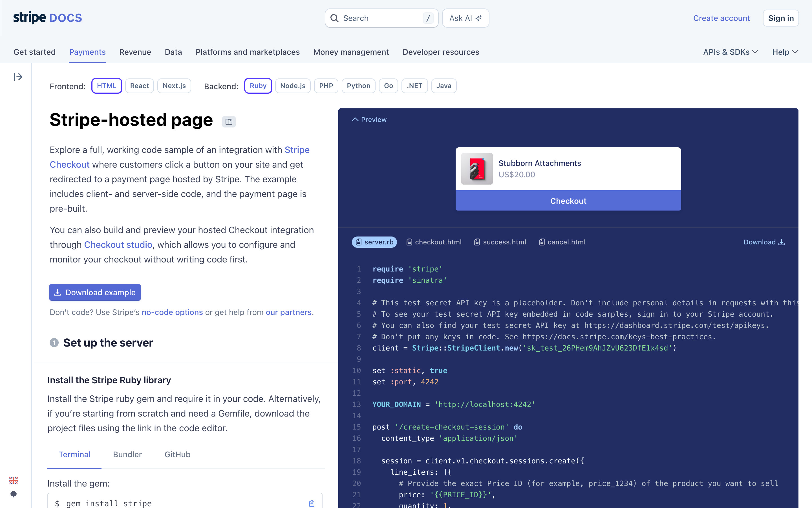Viewport: 812px width, 508px height.
Task: Click the sk_test API key string
Action: coord(598,348)
